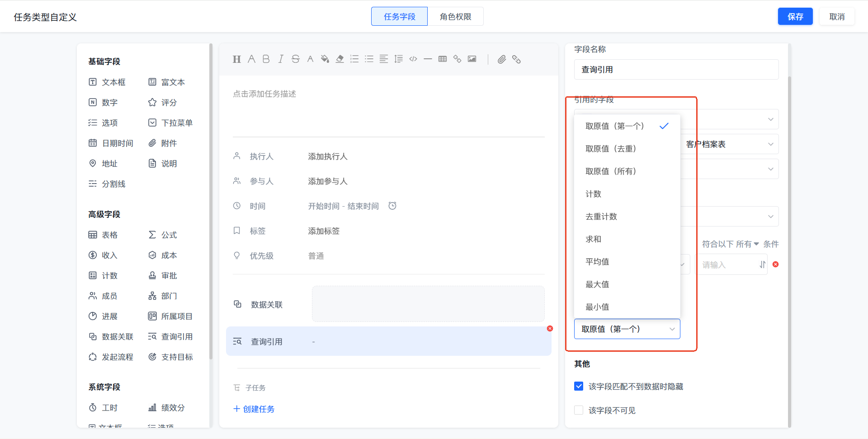
Task: Select 取原值（去重）option
Action: coord(627,149)
